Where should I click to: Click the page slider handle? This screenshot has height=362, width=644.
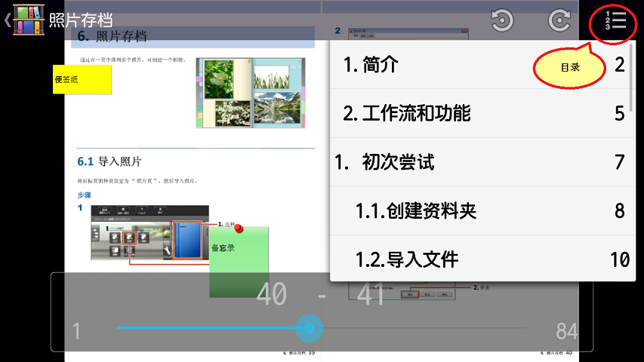pos(309,329)
